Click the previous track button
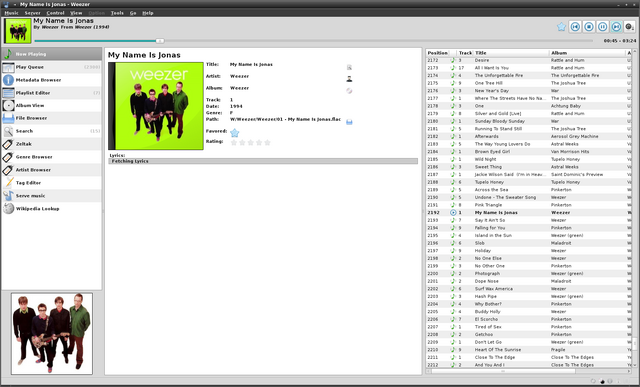Viewport: 640px width, 387px height. pyautogui.click(x=575, y=27)
